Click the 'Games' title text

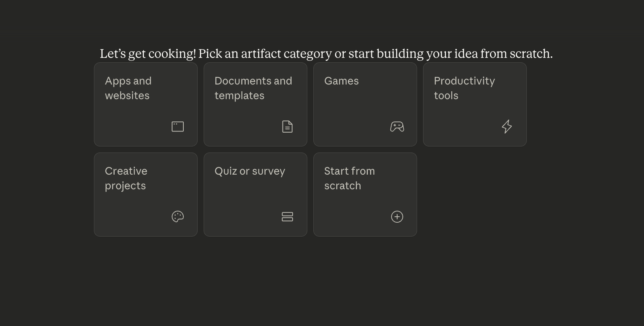pyautogui.click(x=342, y=81)
